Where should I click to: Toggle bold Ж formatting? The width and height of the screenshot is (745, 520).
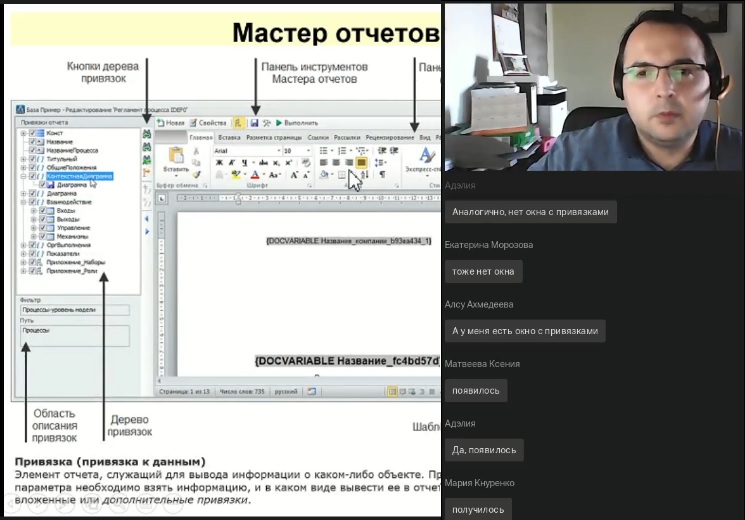pyautogui.click(x=220, y=163)
